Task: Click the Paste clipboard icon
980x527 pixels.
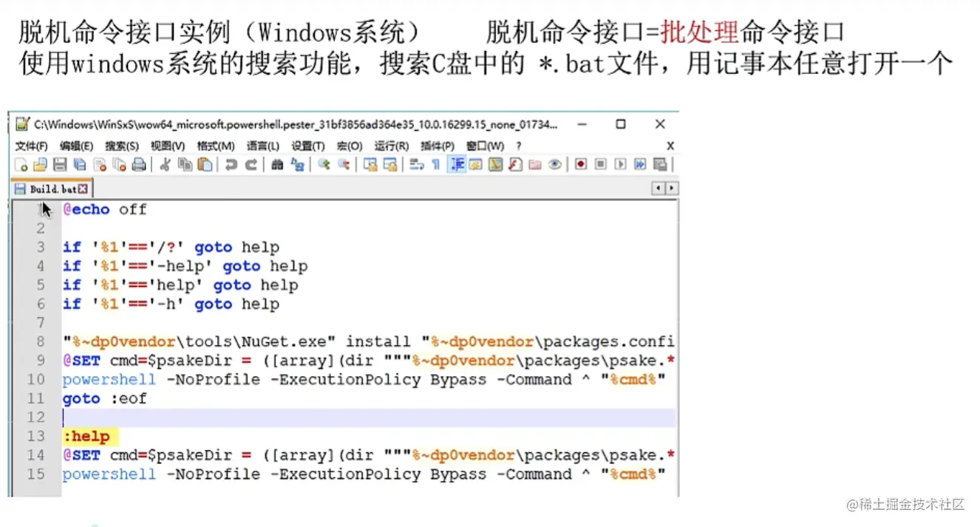Action: pyautogui.click(x=205, y=165)
